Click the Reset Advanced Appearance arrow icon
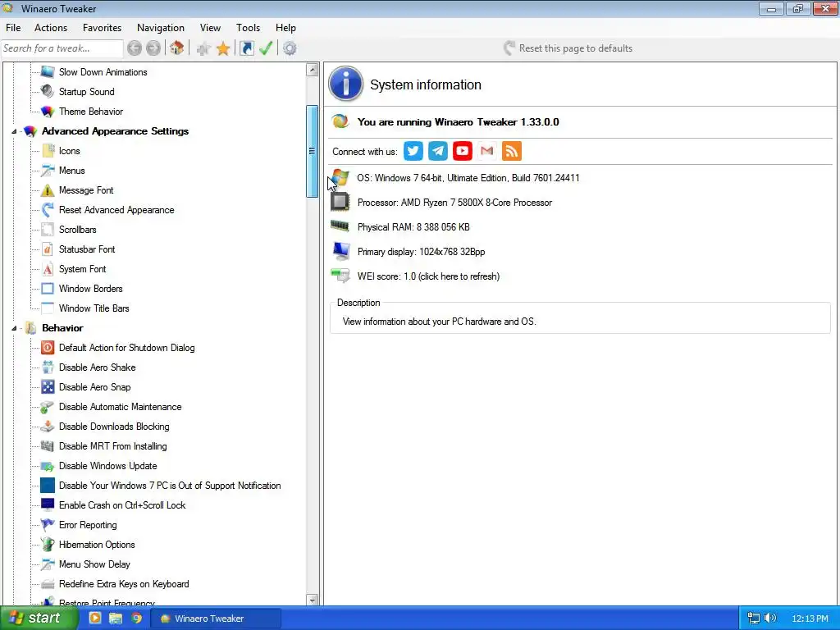 click(x=48, y=210)
